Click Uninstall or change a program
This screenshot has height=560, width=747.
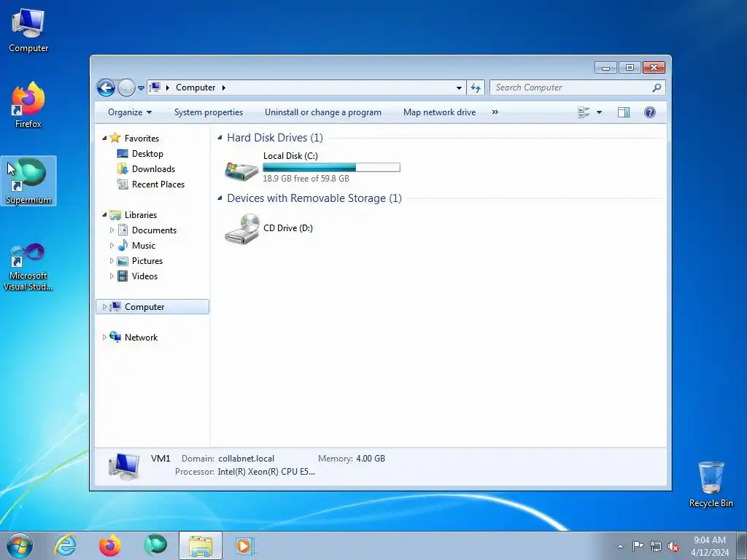(323, 112)
